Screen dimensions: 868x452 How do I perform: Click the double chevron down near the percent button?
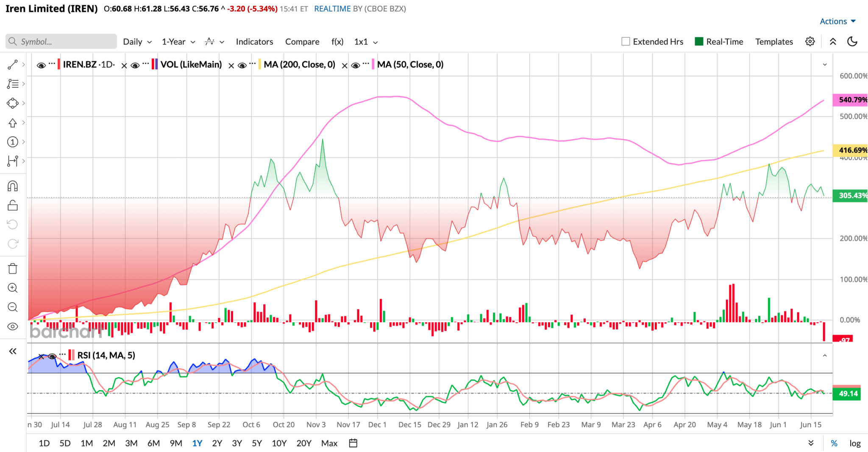coord(811,443)
